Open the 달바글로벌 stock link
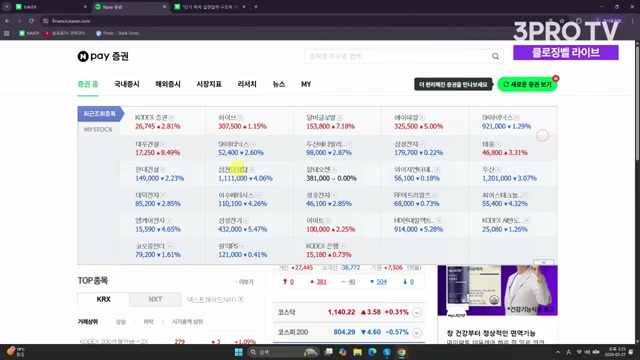Viewport: 640px width, 360px height. tap(321, 118)
